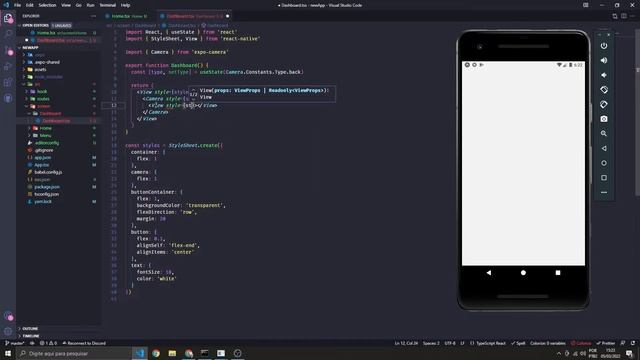640x360 pixels.
Task: Click the Ln 12, Col 24 cursor position indicator
Action: [406, 343]
